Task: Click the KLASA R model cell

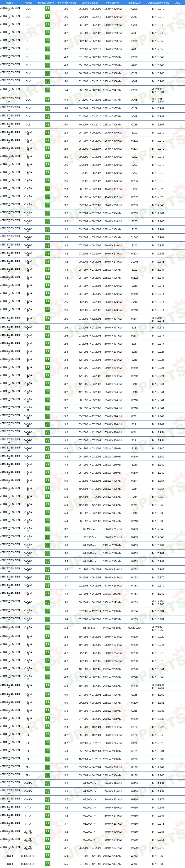Action: tap(28, 628)
